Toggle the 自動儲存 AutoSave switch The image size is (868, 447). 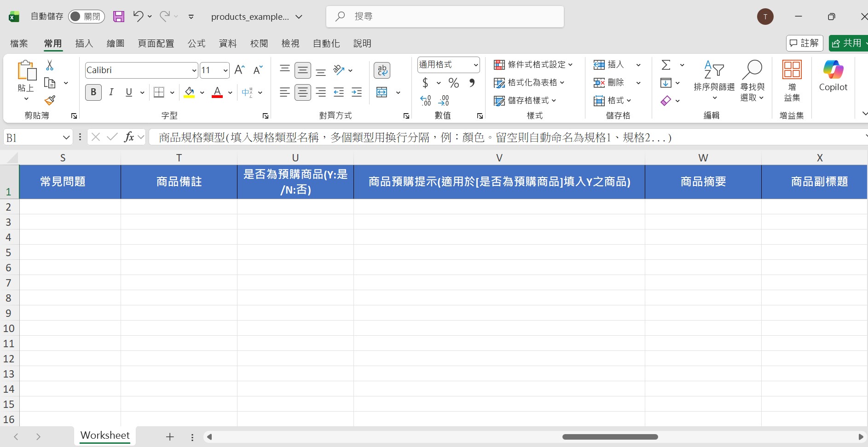pos(87,17)
